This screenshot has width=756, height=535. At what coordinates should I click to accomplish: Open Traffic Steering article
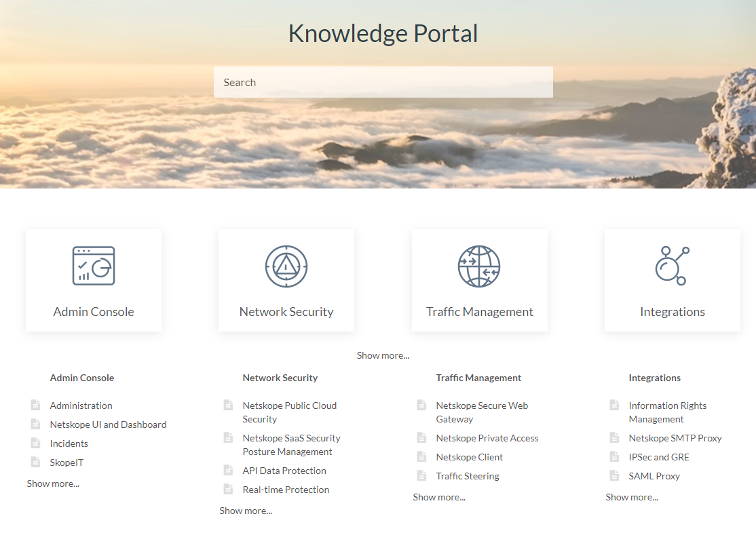click(x=468, y=476)
